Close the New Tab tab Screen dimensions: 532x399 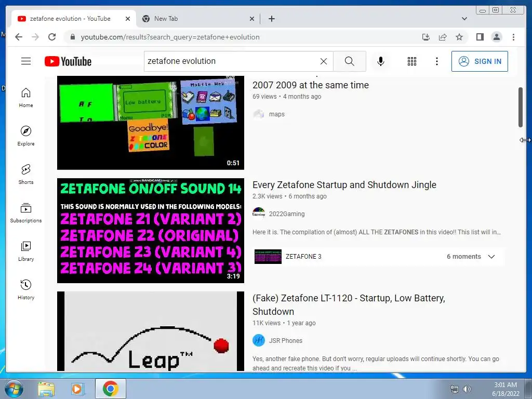(x=252, y=19)
